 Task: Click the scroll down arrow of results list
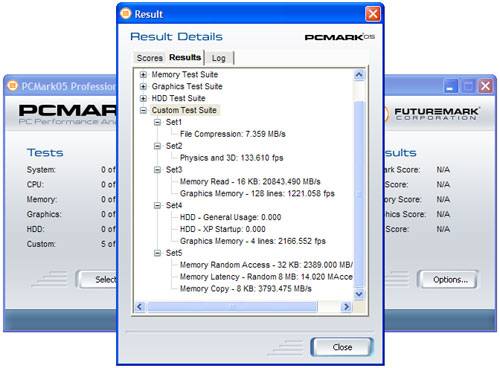[359, 294]
